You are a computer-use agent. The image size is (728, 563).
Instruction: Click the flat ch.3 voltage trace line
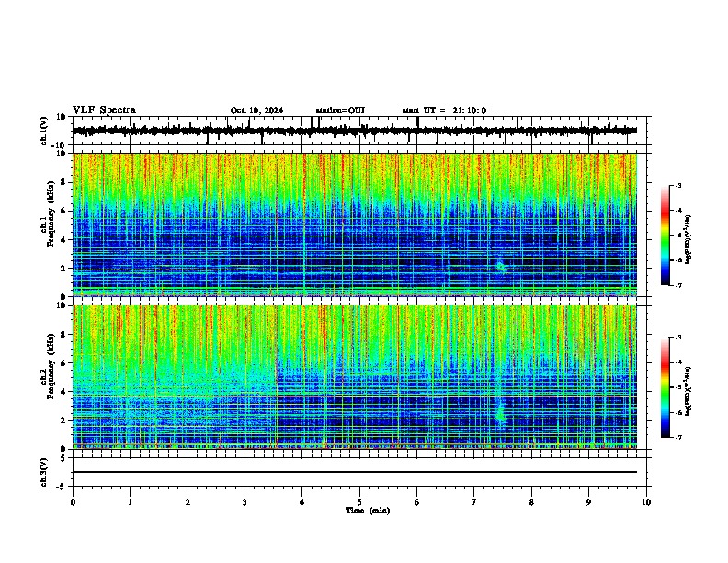[355, 472]
